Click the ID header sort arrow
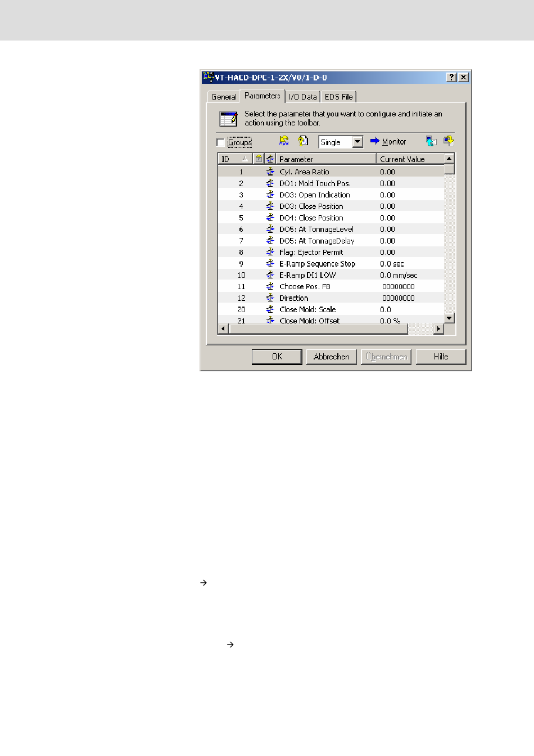 click(x=245, y=159)
